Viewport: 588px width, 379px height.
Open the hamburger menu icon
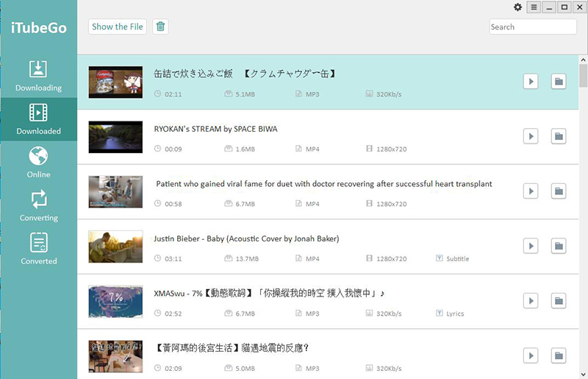[534, 7]
